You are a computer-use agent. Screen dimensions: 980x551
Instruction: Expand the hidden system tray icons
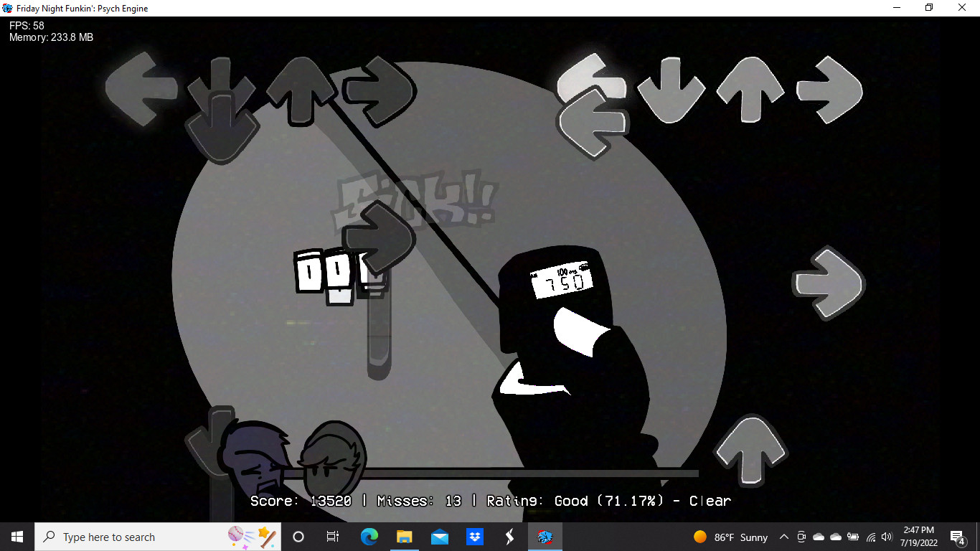(783, 537)
